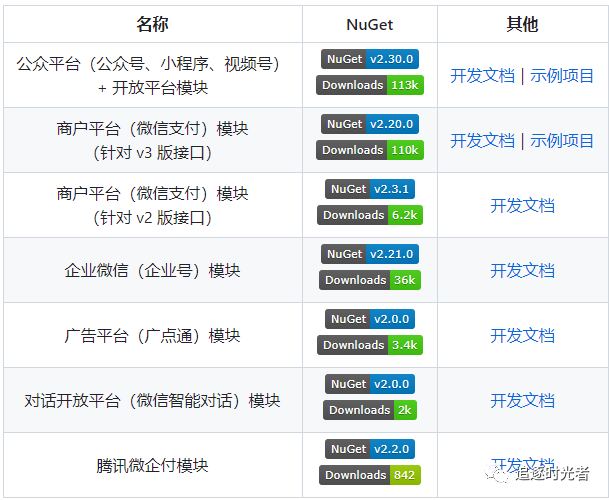Click the Downloads 6.2k badge
Viewport: 609px width, 500px height.
coord(370,215)
